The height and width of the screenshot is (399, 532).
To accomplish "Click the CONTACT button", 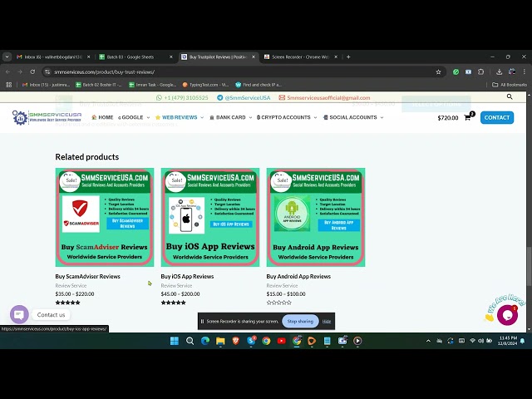I will (497, 118).
